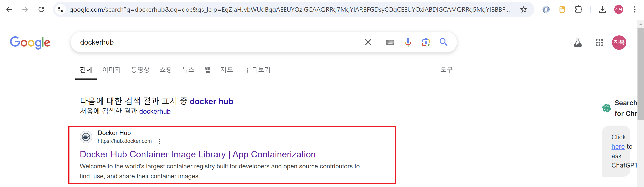The height and width of the screenshot is (187, 644).
Task: Focus the browser address bar URL
Action: [290, 9]
